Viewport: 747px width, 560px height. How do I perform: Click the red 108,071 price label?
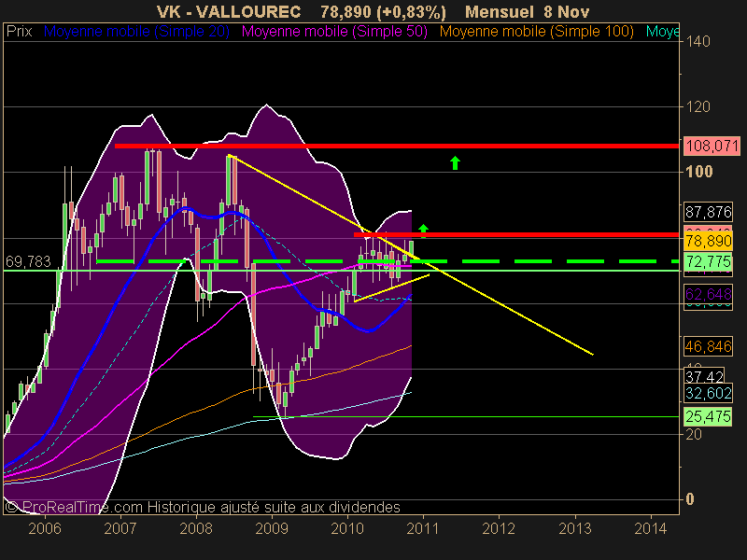[712, 146]
